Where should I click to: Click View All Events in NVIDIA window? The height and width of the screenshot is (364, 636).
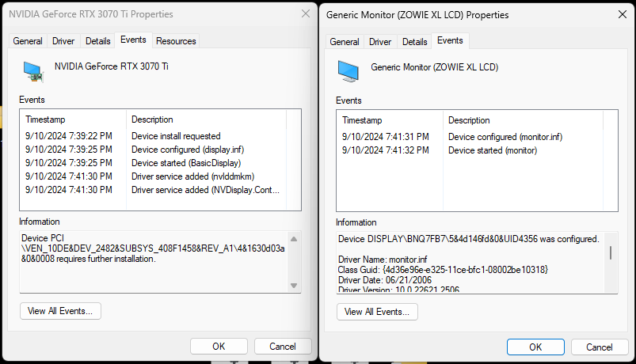pos(60,311)
